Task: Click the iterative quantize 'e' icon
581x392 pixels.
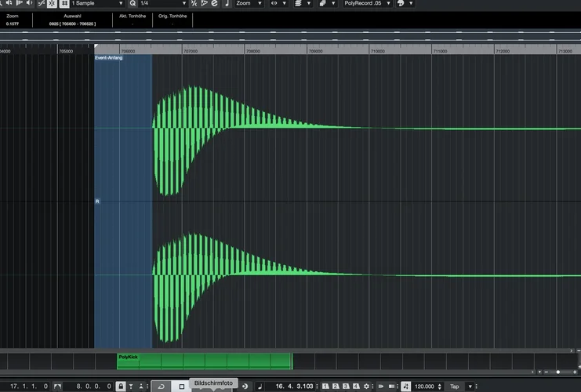Action: (x=215, y=3)
